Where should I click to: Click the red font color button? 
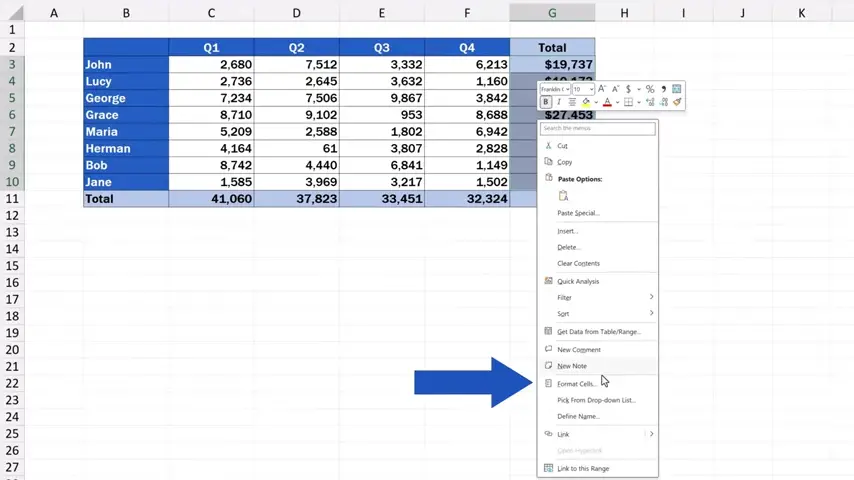tap(606, 102)
